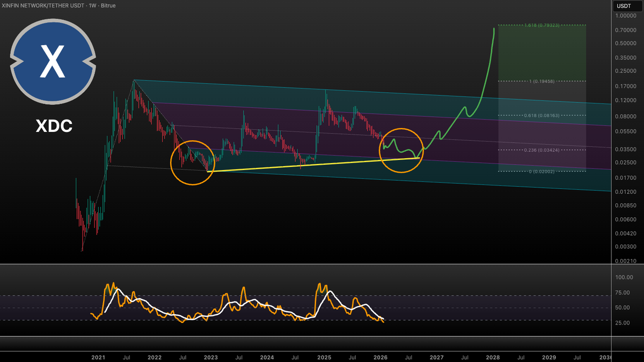The width and height of the screenshot is (644, 362).
Task: Click 0.17000 on the price axis
Action: click(x=626, y=86)
